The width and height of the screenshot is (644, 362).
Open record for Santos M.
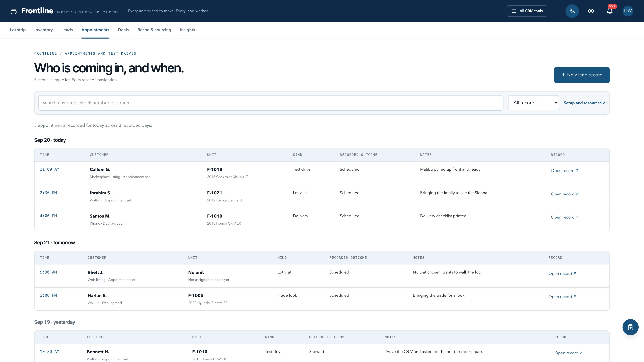click(x=565, y=217)
